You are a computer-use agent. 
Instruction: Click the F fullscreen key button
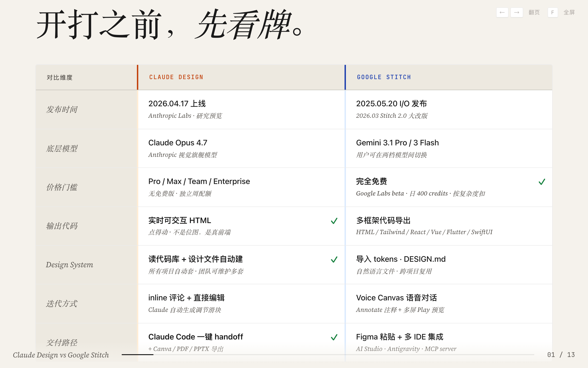[553, 12]
